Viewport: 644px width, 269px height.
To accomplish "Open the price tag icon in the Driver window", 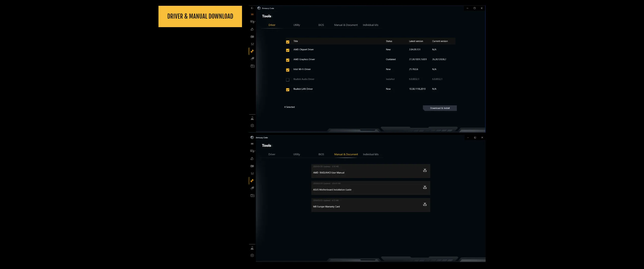I will pyautogui.click(x=252, y=59).
